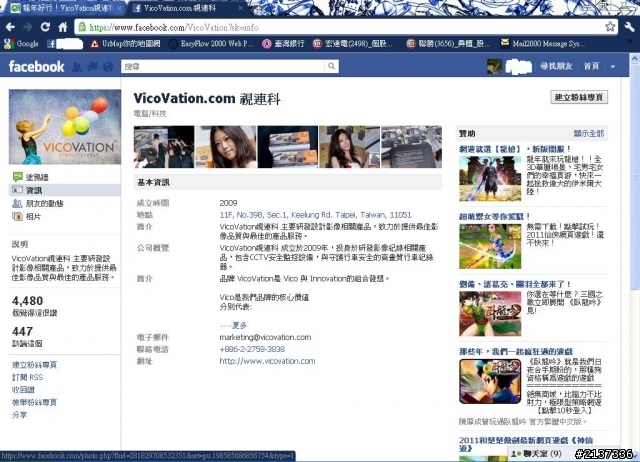Open the UrMap bookmark
640x462 pixels.
(125, 44)
